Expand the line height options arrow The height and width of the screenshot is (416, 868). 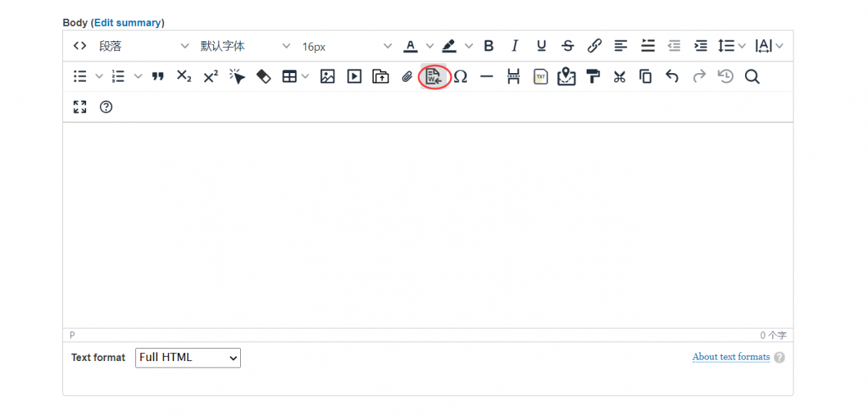pos(742,46)
